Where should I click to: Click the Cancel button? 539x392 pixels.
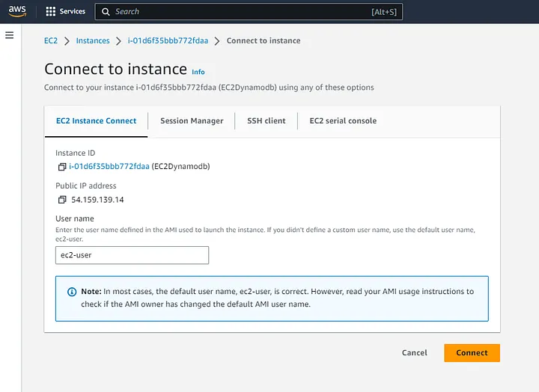[x=415, y=352]
